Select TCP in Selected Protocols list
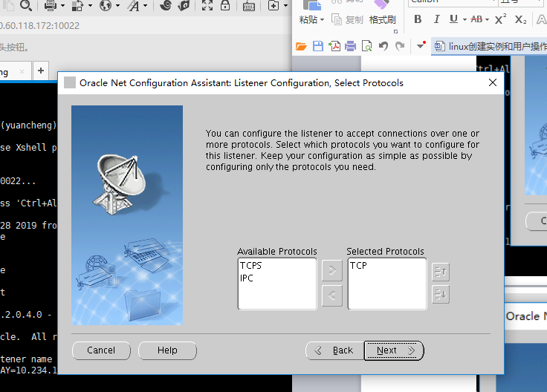Screen dimensions: 547x392 click(x=358, y=266)
